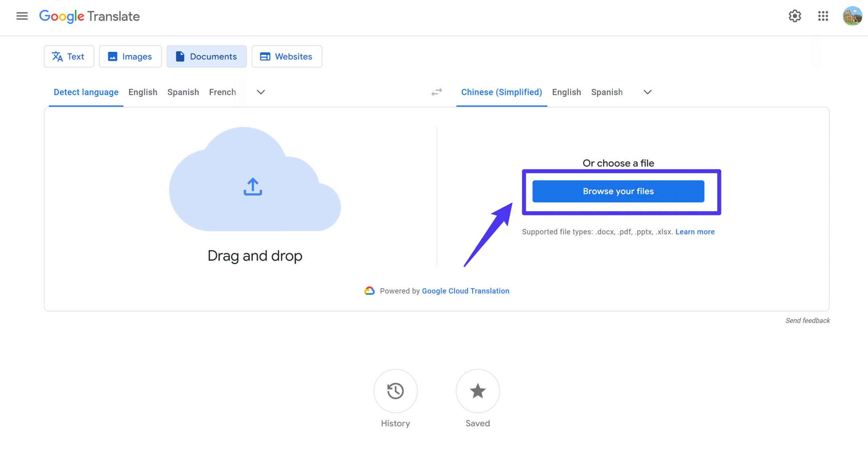
Task: Open translation History
Action: (395, 391)
